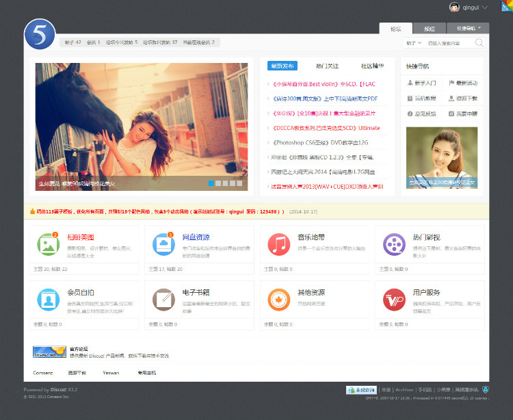Open the 相册美图 board title
Screen dimensions: 513x420
coord(81,237)
